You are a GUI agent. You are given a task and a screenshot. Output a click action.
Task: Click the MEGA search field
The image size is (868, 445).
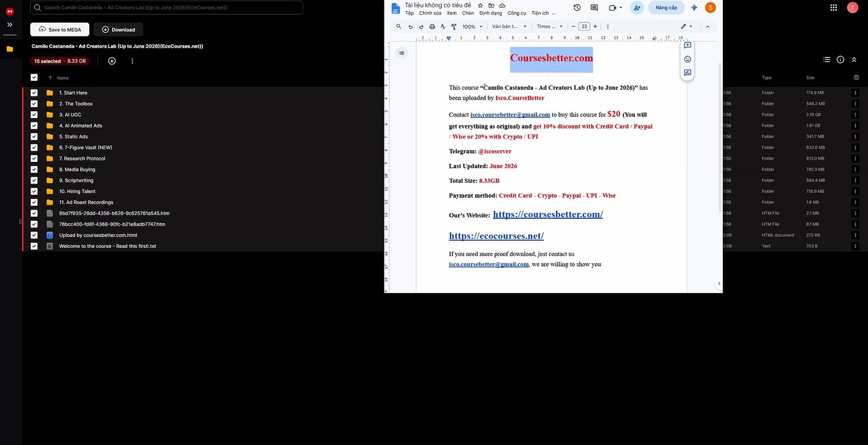[x=167, y=7]
